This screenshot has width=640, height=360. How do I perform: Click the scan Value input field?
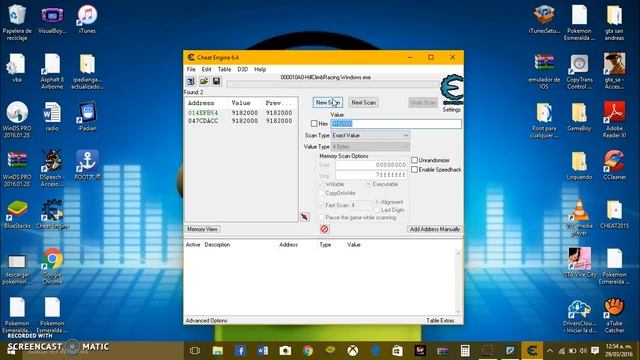point(396,123)
